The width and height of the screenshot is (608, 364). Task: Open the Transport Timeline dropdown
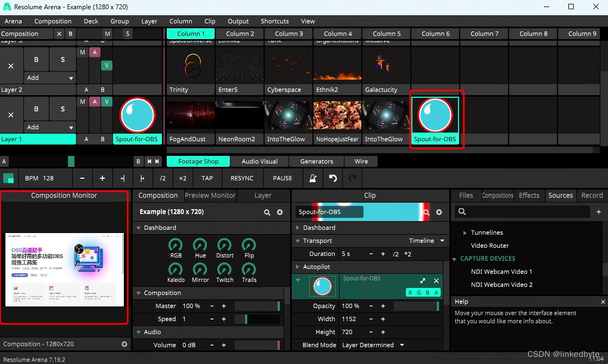click(427, 241)
